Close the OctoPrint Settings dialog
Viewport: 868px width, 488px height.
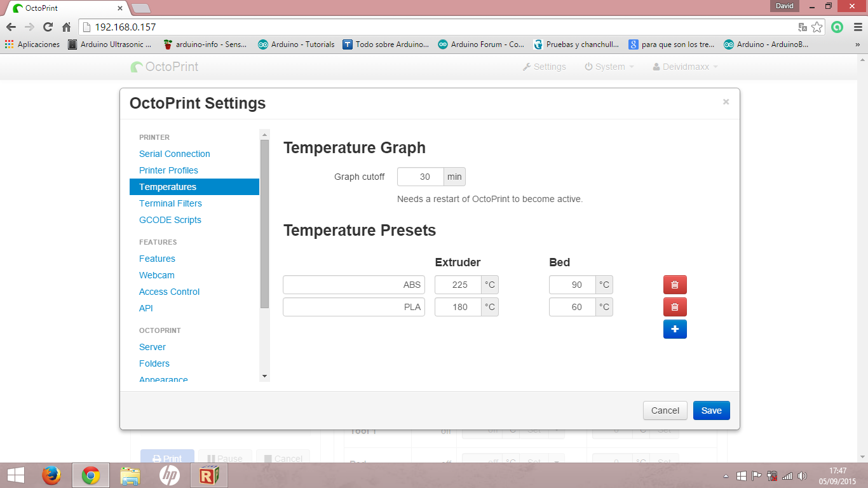(x=726, y=102)
